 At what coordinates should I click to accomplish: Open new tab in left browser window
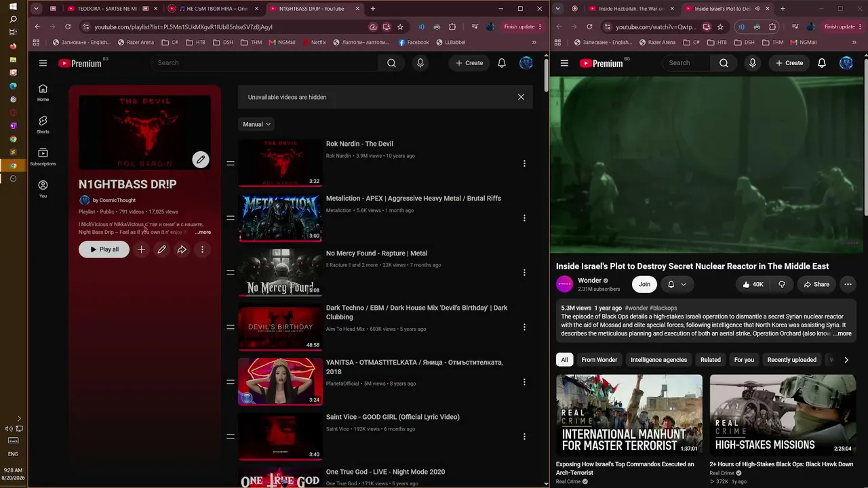pyautogui.click(x=373, y=9)
